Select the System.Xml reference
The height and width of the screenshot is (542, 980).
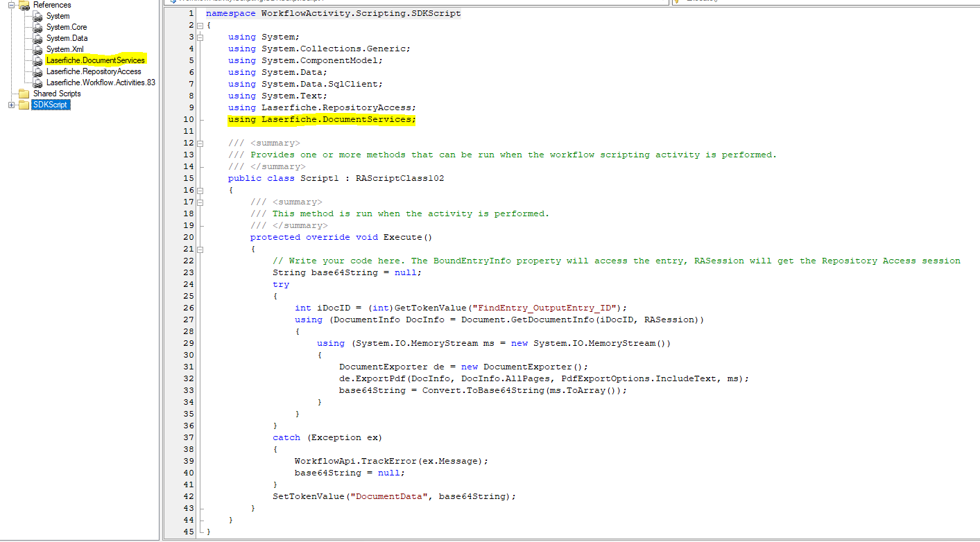tap(65, 49)
